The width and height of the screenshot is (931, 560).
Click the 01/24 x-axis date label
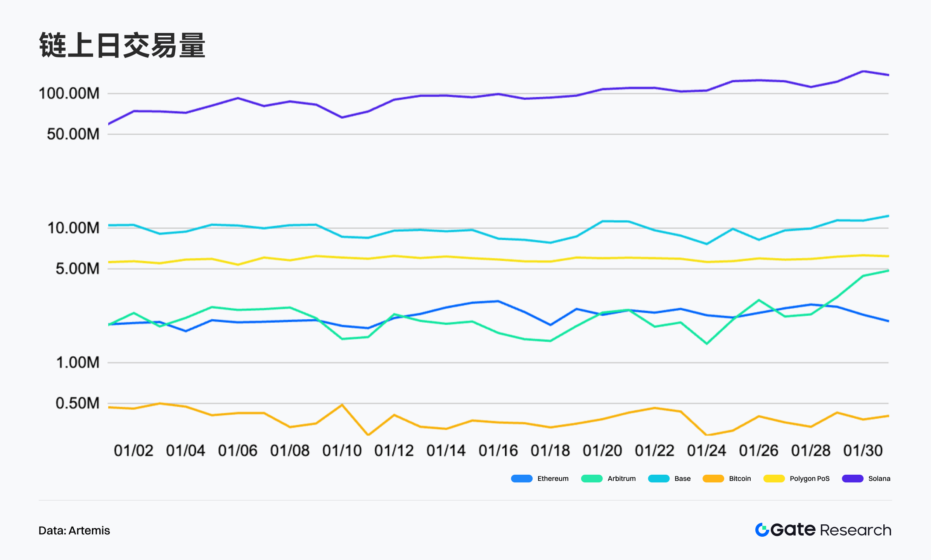(706, 451)
